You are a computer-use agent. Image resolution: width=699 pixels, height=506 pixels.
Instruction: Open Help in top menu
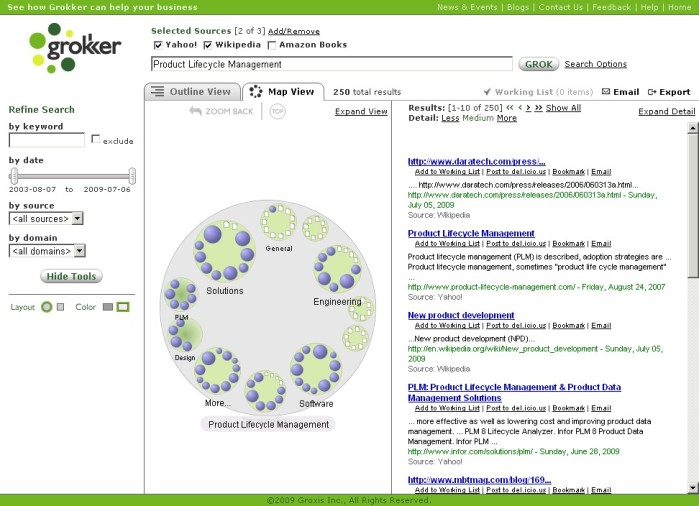click(x=649, y=7)
